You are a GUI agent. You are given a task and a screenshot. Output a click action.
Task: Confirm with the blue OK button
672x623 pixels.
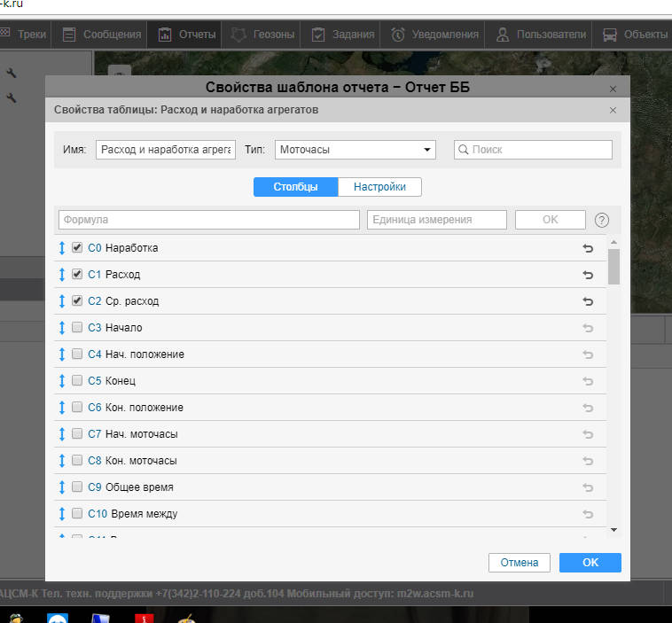click(x=590, y=563)
